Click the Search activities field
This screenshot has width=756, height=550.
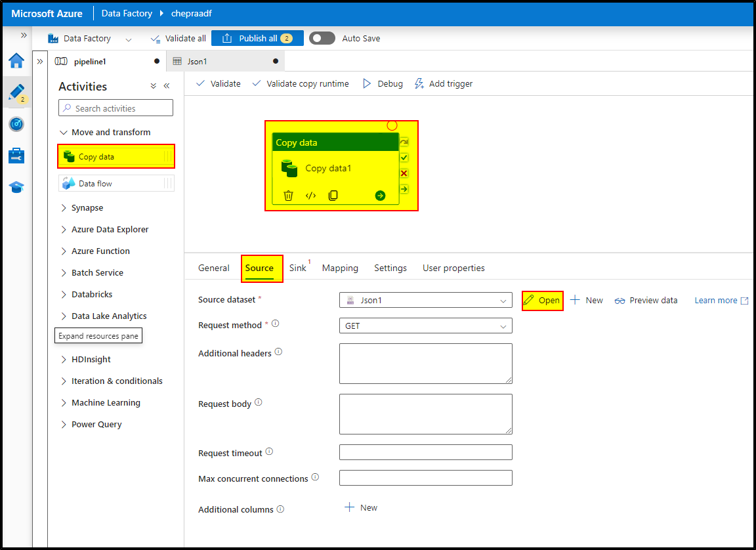click(x=115, y=108)
